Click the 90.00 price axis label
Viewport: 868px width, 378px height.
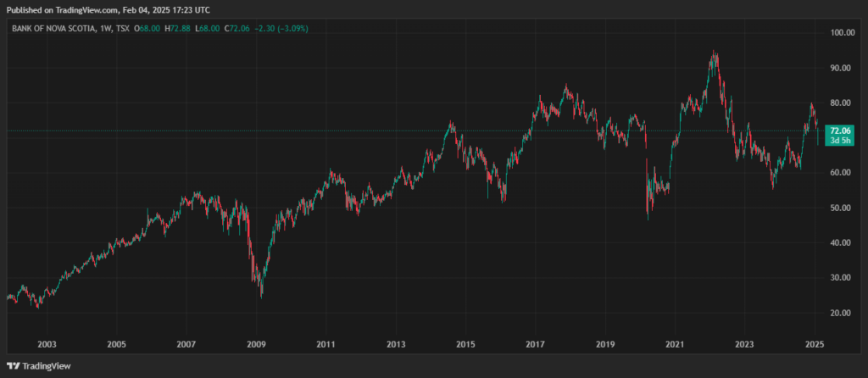[842, 68]
